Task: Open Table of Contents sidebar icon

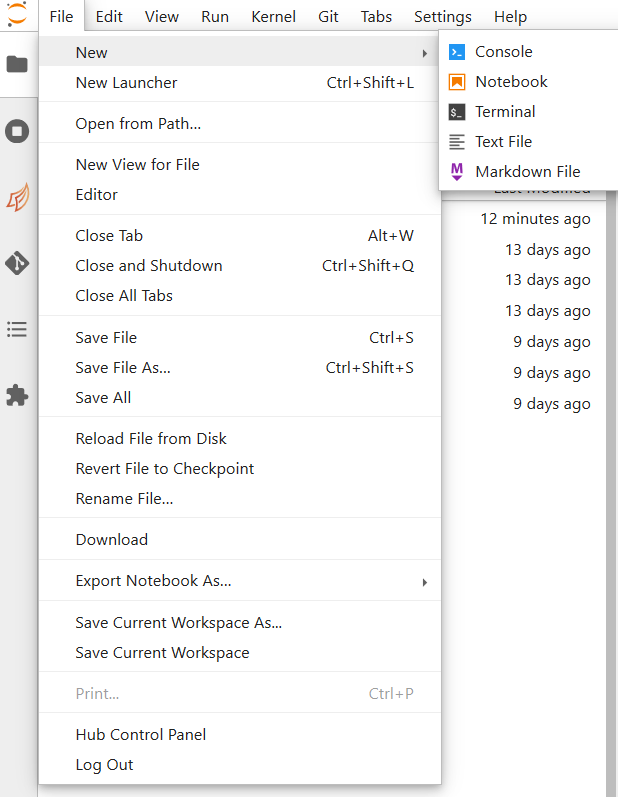Action: (x=17, y=329)
